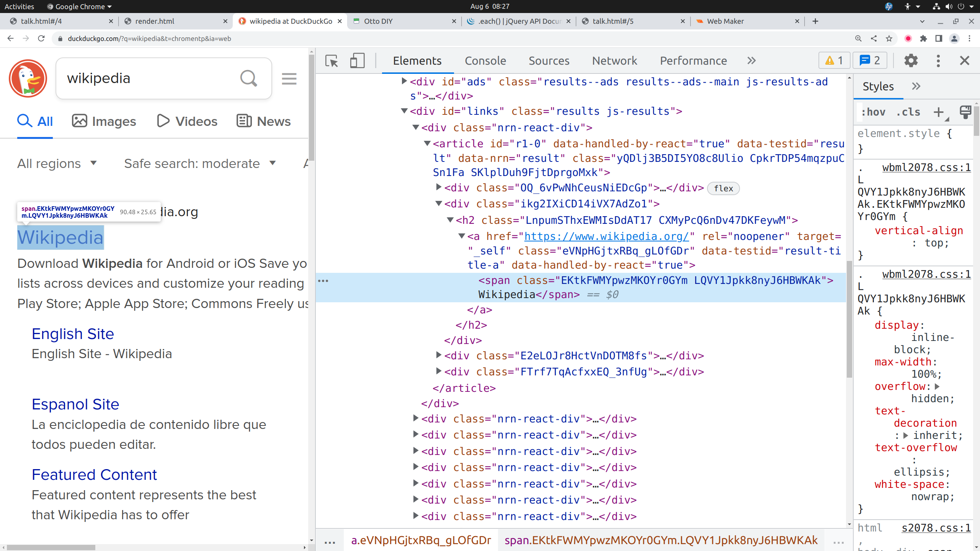Click the new style rule plus icon
This screenshot has width=980, height=551.
coord(938,112)
